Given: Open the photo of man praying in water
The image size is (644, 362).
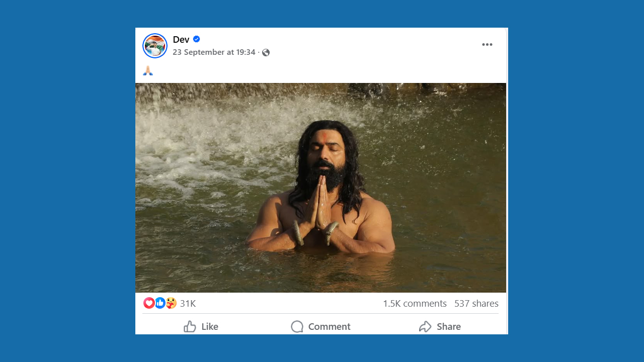Looking at the screenshot, I should point(320,188).
